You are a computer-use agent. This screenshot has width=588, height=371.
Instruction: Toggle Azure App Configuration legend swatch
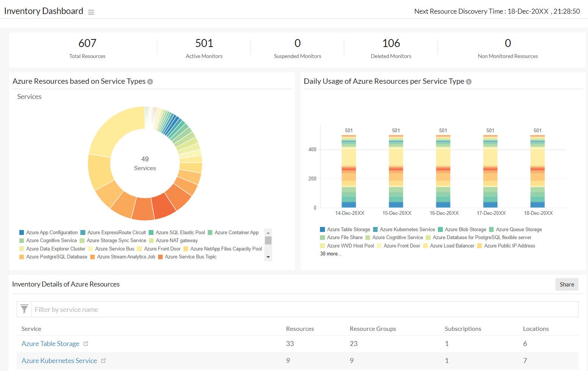pyautogui.click(x=22, y=233)
